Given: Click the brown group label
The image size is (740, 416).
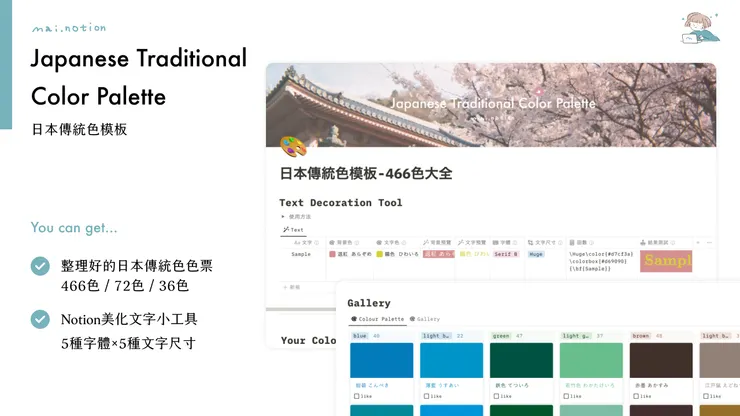Looking at the screenshot, I should (640, 336).
